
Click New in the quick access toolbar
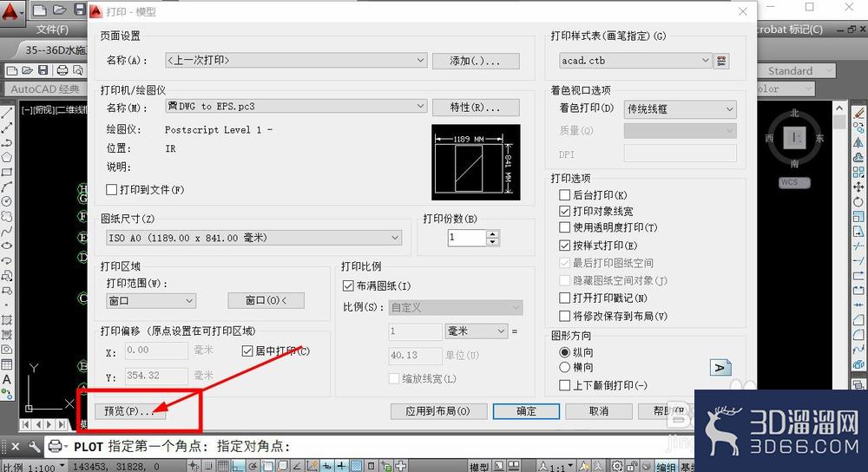coord(40,10)
